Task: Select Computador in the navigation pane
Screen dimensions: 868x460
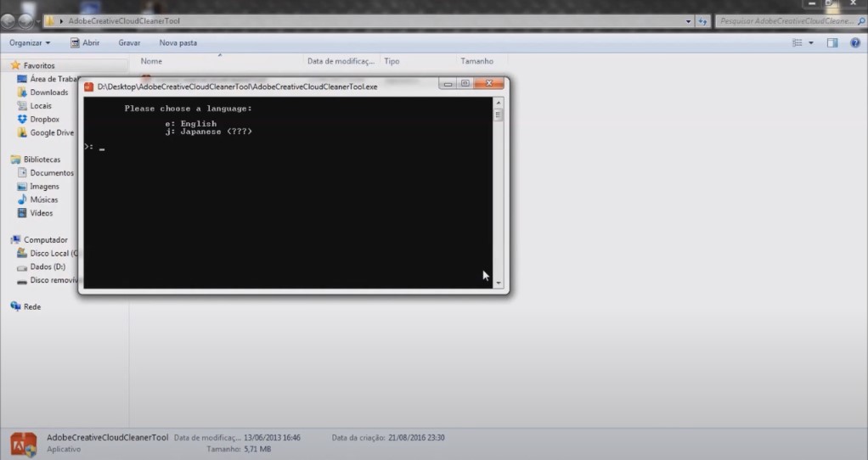Action: click(x=45, y=240)
